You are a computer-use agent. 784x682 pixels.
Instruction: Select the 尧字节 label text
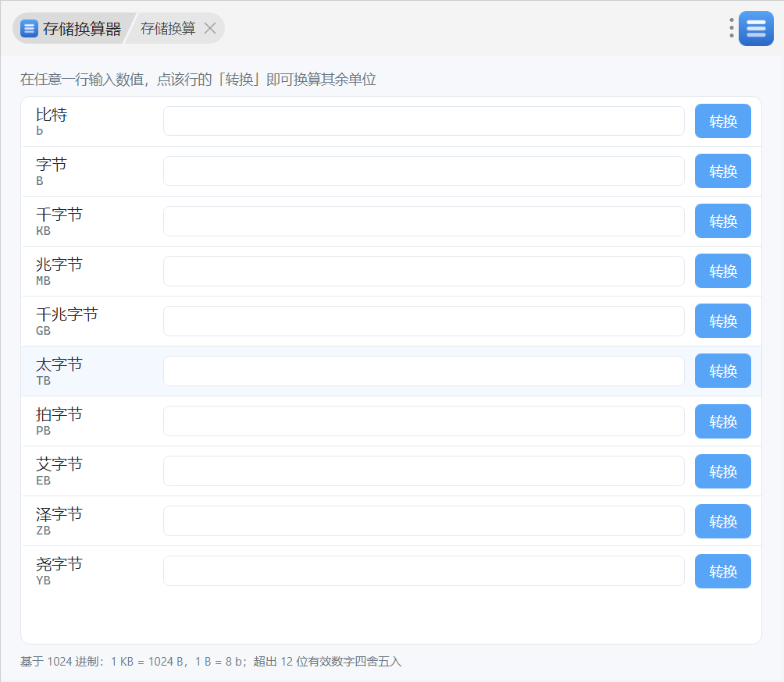[59, 564]
